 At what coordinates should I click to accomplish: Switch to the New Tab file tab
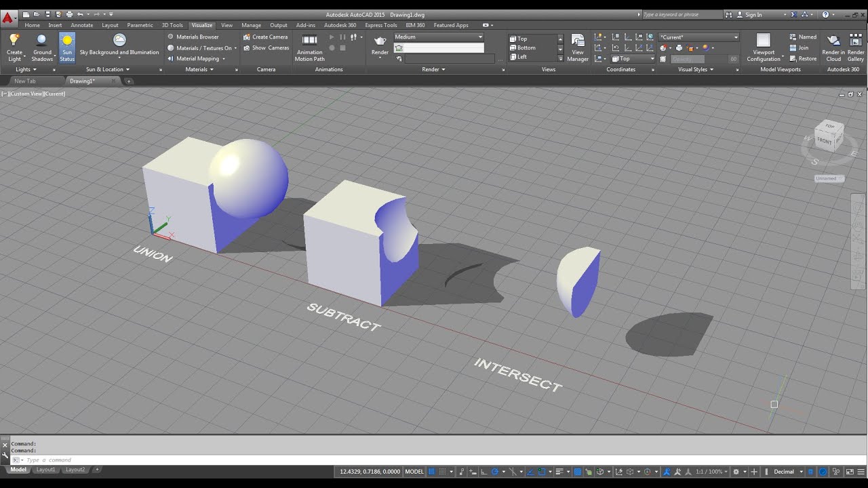(x=25, y=81)
